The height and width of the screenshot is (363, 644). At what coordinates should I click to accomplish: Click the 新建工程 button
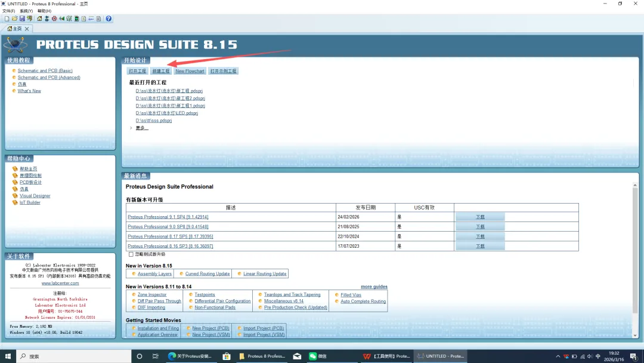[160, 71]
